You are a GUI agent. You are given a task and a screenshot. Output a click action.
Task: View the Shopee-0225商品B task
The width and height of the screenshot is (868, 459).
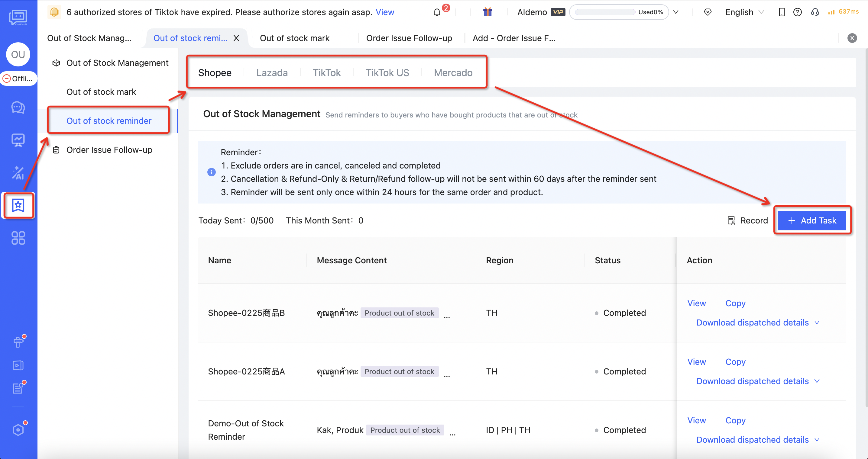[x=697, y=303]
